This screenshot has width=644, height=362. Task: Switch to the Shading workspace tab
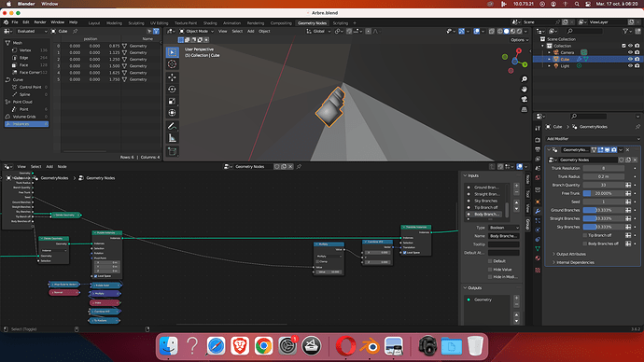click(210, 23)
